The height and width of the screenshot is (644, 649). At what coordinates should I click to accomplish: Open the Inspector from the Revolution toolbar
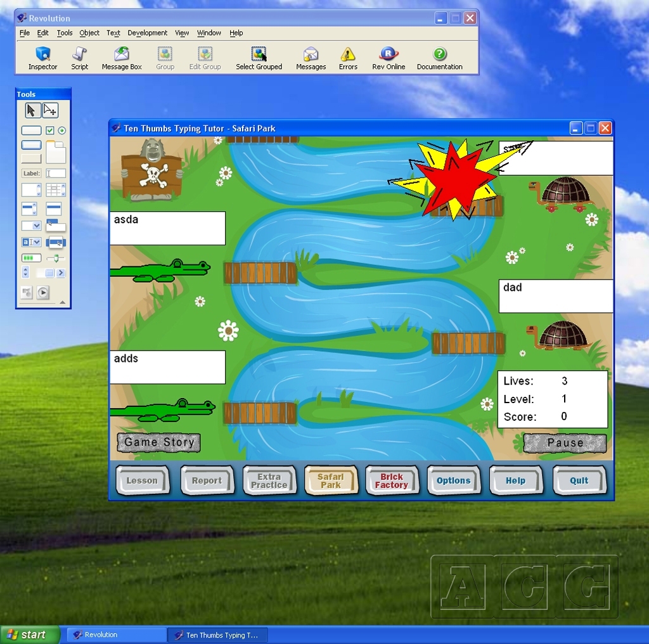click(x=42, y=58)
